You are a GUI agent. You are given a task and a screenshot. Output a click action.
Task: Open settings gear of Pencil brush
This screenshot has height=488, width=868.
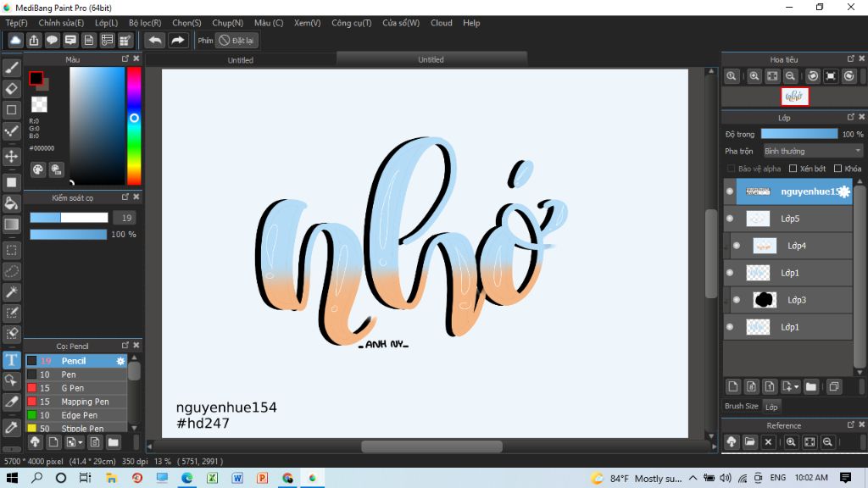coord(120,361)
